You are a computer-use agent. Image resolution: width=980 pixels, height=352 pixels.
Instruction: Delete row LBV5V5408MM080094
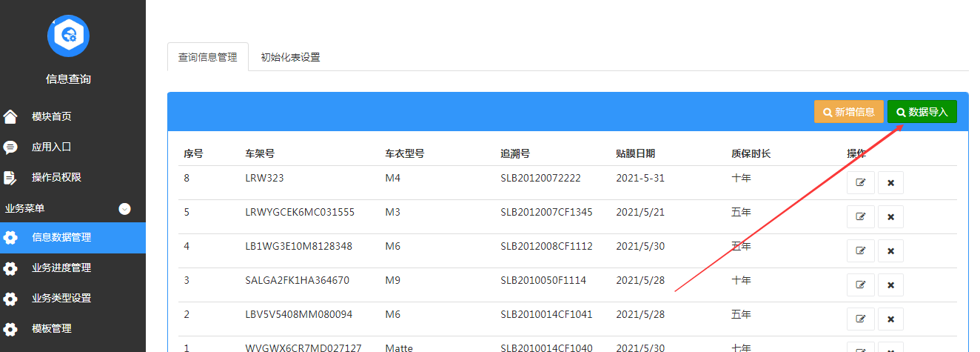890,319
